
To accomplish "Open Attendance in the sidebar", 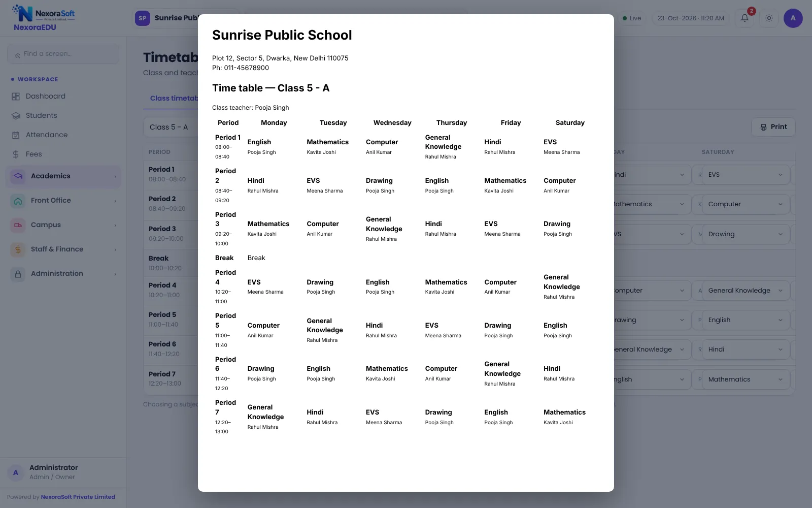I will pos(63,135).
